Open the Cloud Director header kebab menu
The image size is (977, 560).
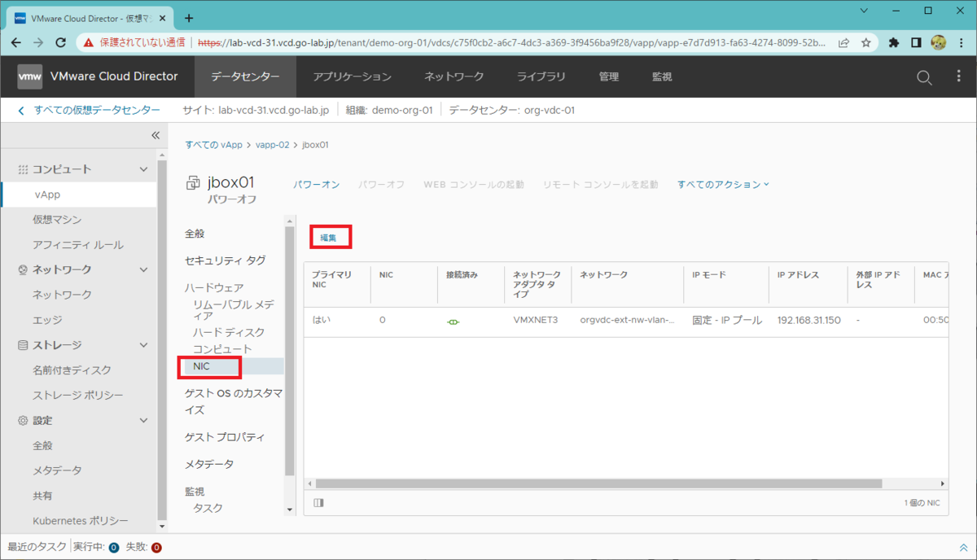958,77
